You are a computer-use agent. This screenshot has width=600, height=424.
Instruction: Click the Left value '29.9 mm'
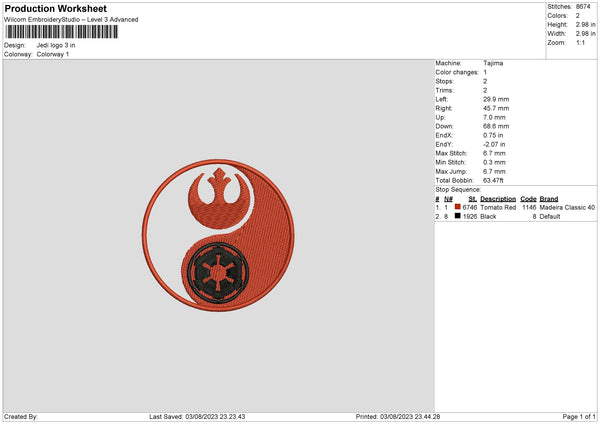tap(496, 99)
